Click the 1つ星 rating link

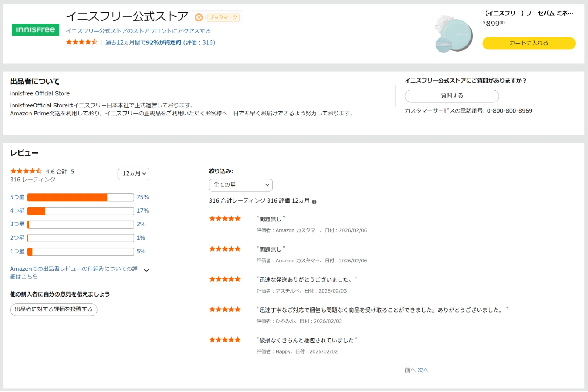17,251
